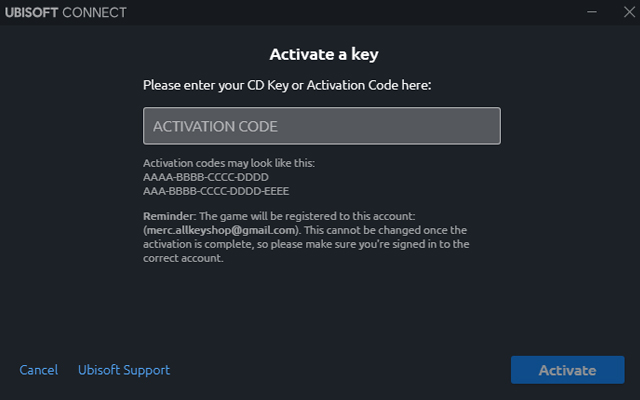Click "The game will be registered" text
Viewport: 640px width, 400px height.
339,217
